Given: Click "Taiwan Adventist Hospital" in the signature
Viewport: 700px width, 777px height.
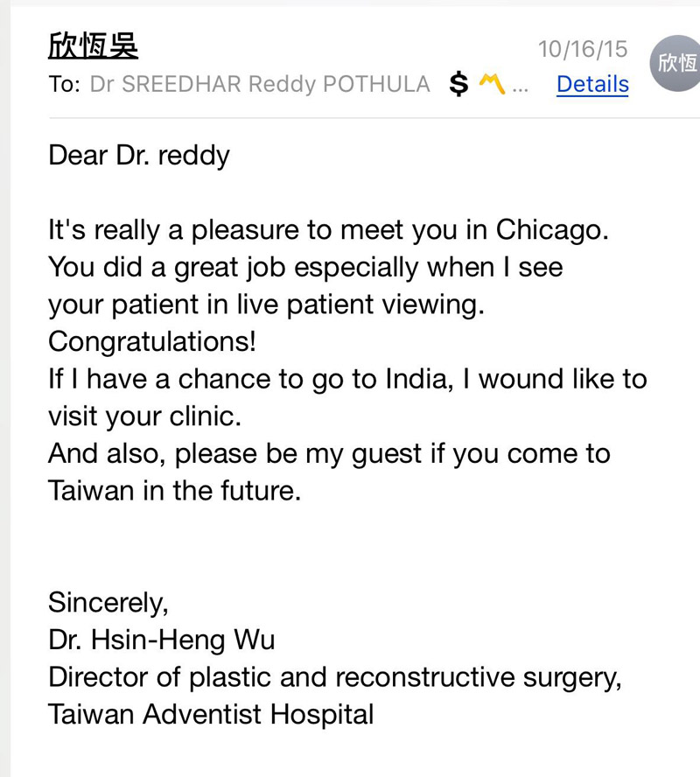Looking at the screenshot, I should (x=211, y=714).
